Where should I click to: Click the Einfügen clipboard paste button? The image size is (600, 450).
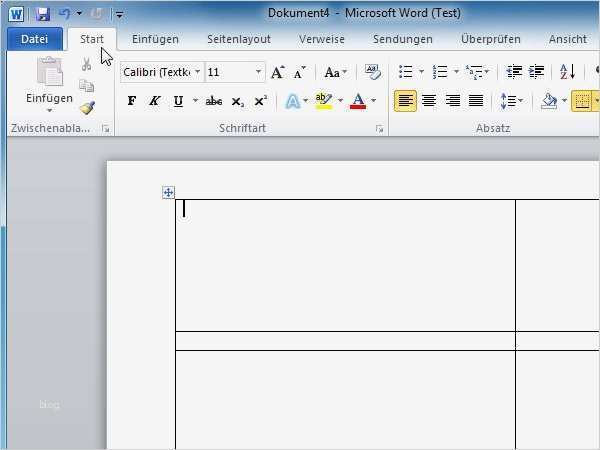point(49,80)
